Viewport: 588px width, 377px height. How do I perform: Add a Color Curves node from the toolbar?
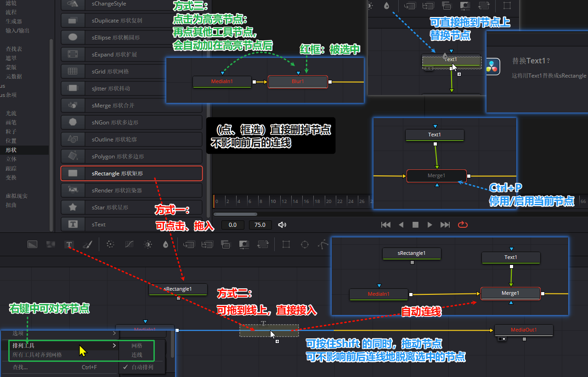click(x=130, y=245)
